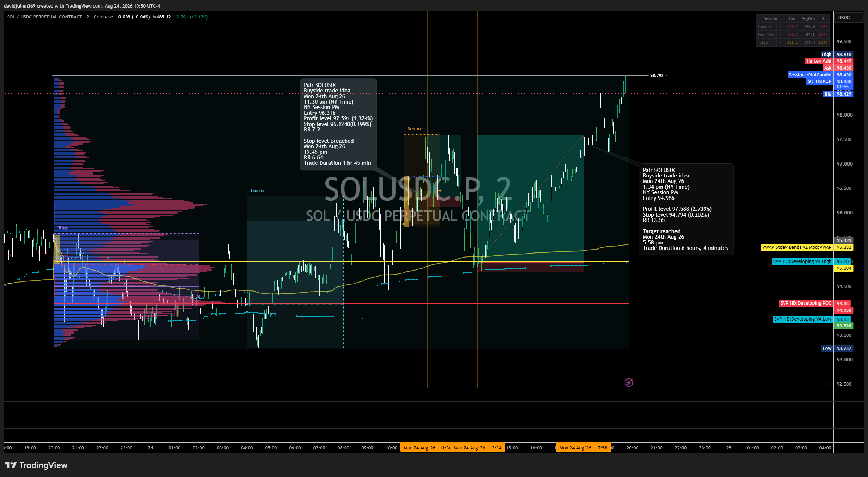The width and height of the screenshot is (868, 477).
Task: Click the SOL / USDC PERPETUAL CONTRACT title
Action: click(x=45, y=17)
